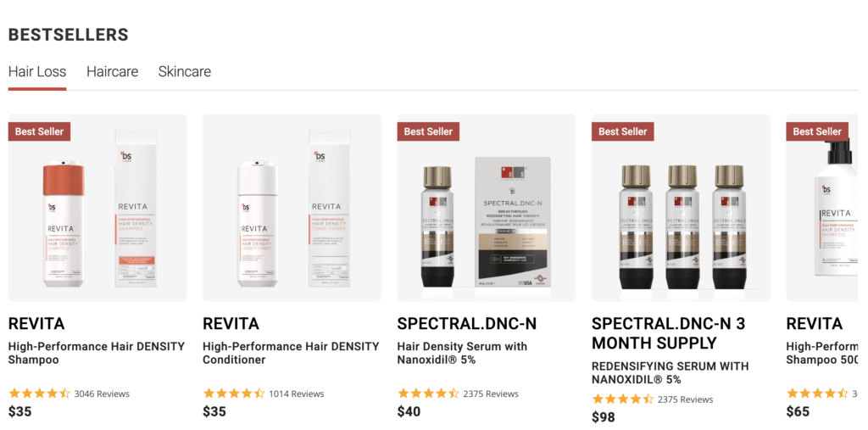Open 1014 Reviews link
Screen dimensions: 868x430
(297, 394)
